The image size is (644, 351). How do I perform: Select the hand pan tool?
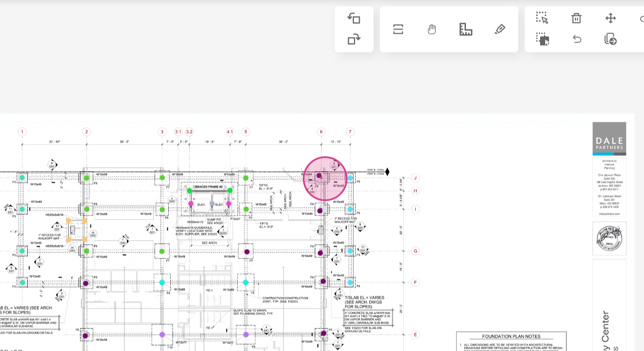(x=432, y=29)
